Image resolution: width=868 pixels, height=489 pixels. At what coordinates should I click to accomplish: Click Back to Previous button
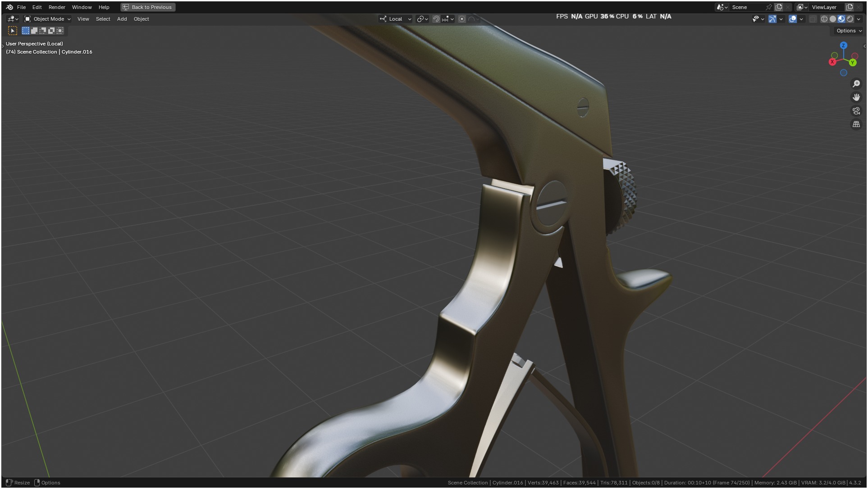pos(148,7)
